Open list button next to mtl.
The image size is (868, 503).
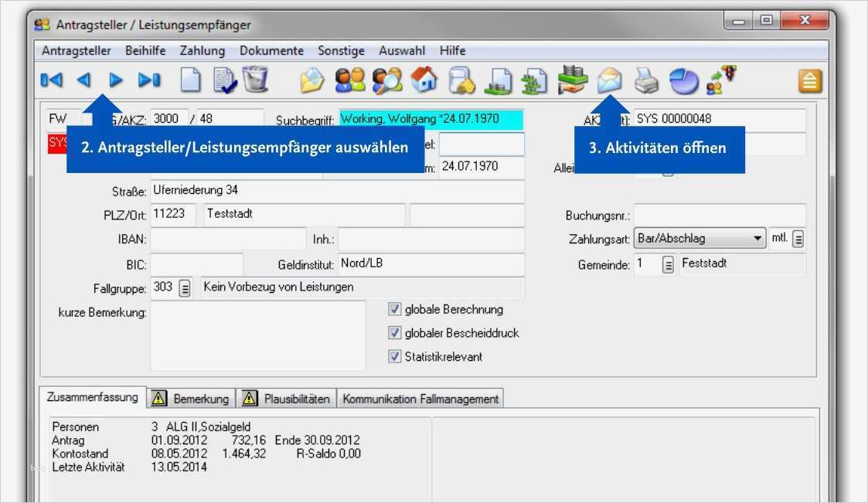coord(798,239)
